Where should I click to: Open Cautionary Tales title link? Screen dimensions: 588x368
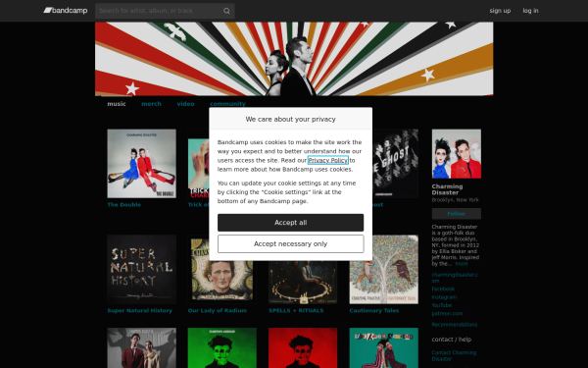(374, 310)
